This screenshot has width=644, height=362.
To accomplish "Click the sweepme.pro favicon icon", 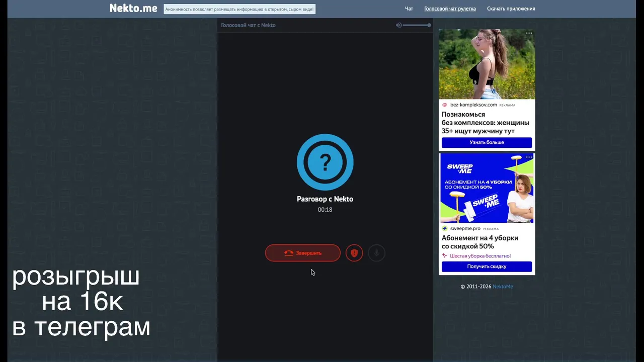I will pos(444,228).
